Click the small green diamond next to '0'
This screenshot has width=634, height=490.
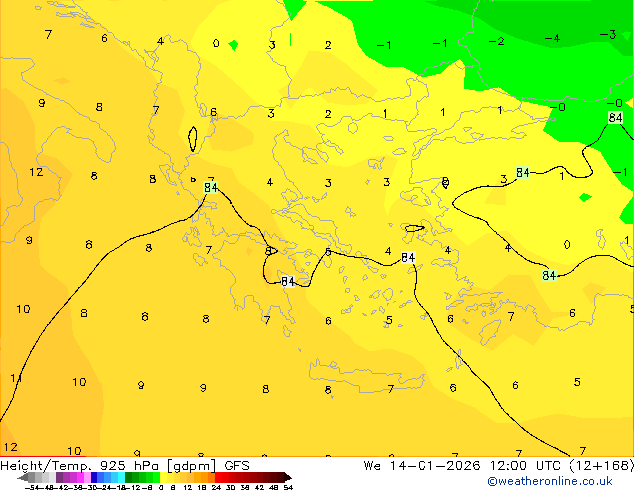(233, 45)
